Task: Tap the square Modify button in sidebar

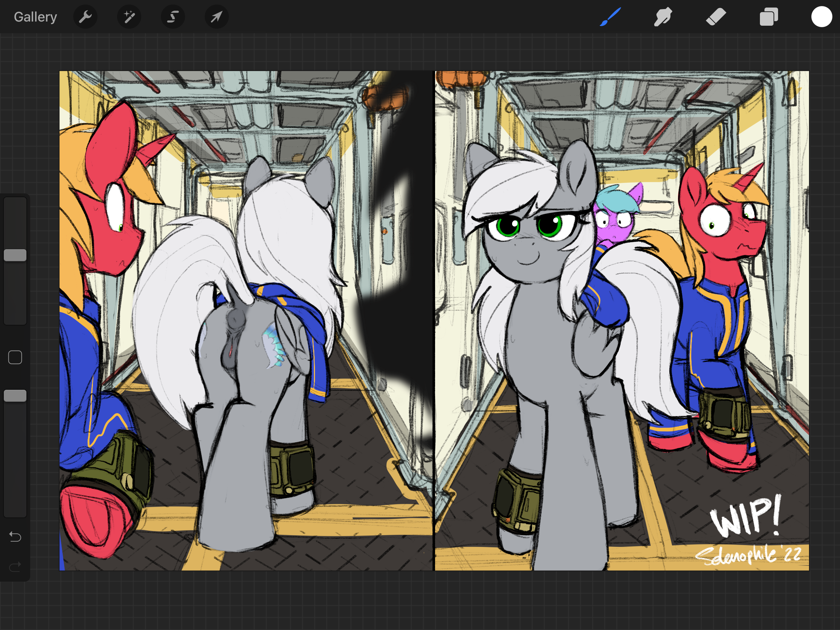Action: click(x=15, y=357)
